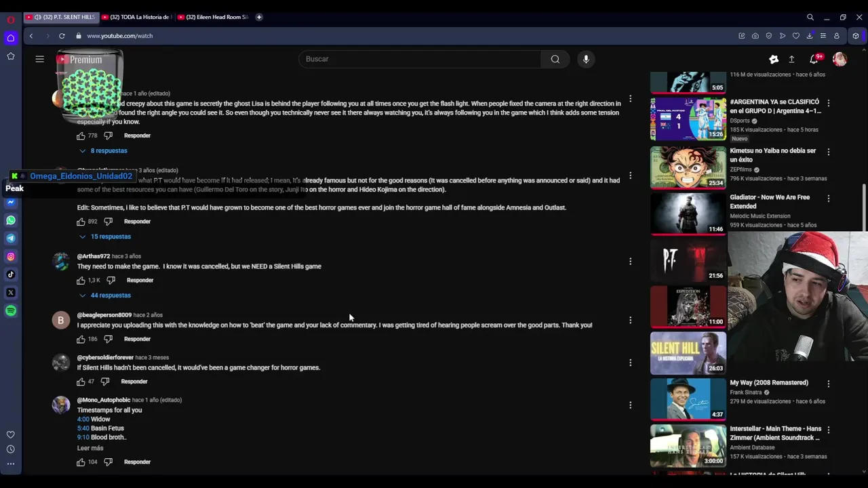Open the YouTube upload arrow icon
Screen dimensions: 868x488
point(791,59)
